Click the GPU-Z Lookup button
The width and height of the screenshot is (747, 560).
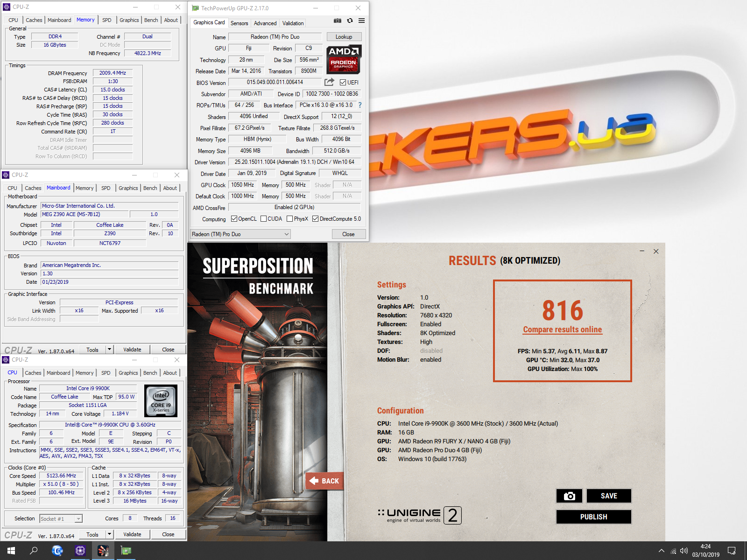coord(344,37)
